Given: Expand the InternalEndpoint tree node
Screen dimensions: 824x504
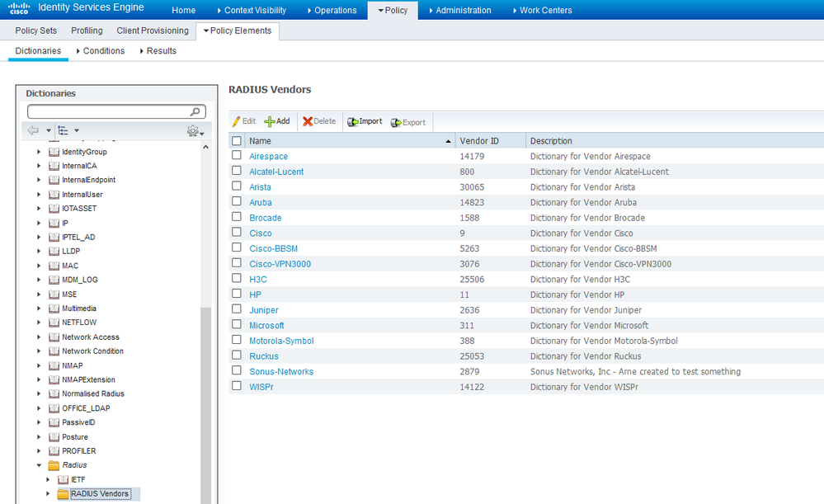Looking at the screenshot, I should 39,181.
